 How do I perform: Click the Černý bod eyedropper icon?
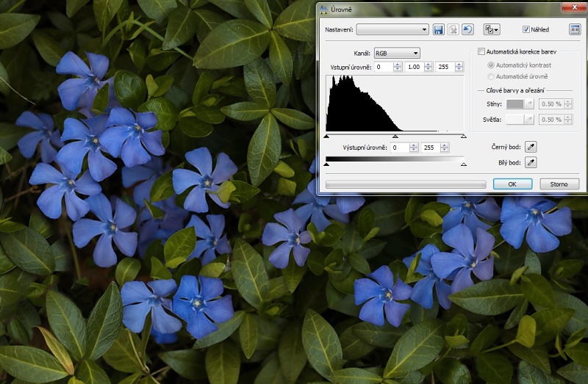click(x=530, y=147)
